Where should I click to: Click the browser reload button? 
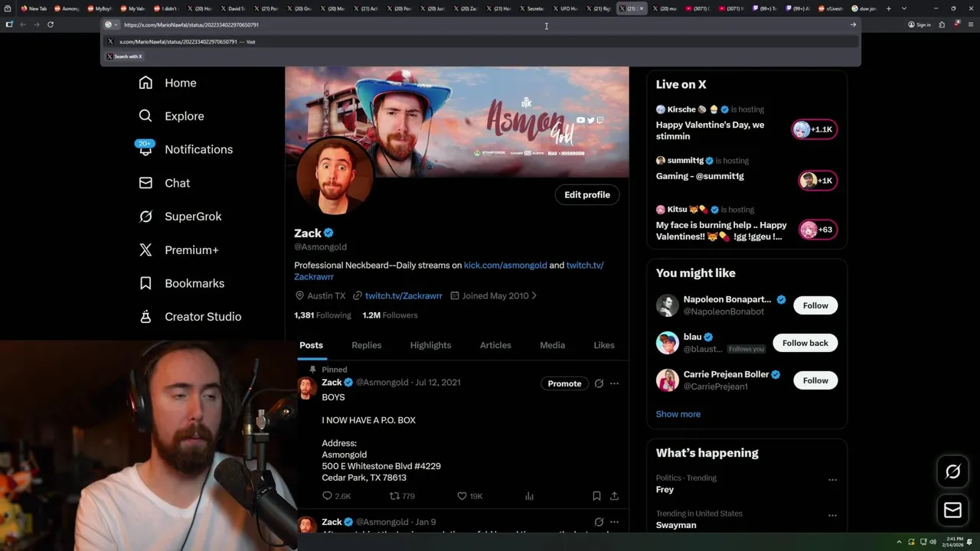pos(51,24)
